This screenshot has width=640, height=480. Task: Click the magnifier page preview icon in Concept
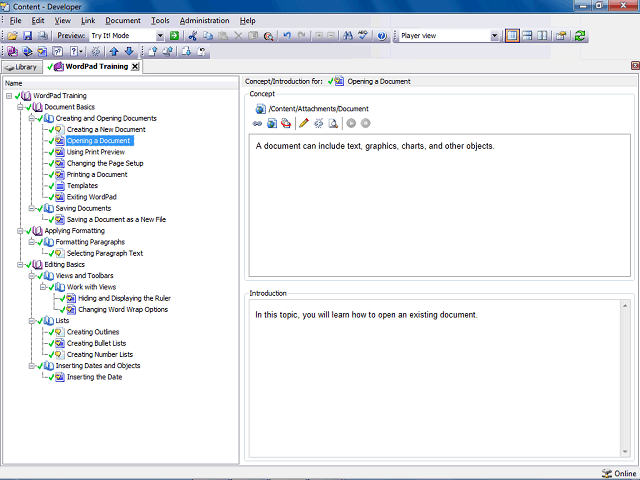click(x=333, y=123)
